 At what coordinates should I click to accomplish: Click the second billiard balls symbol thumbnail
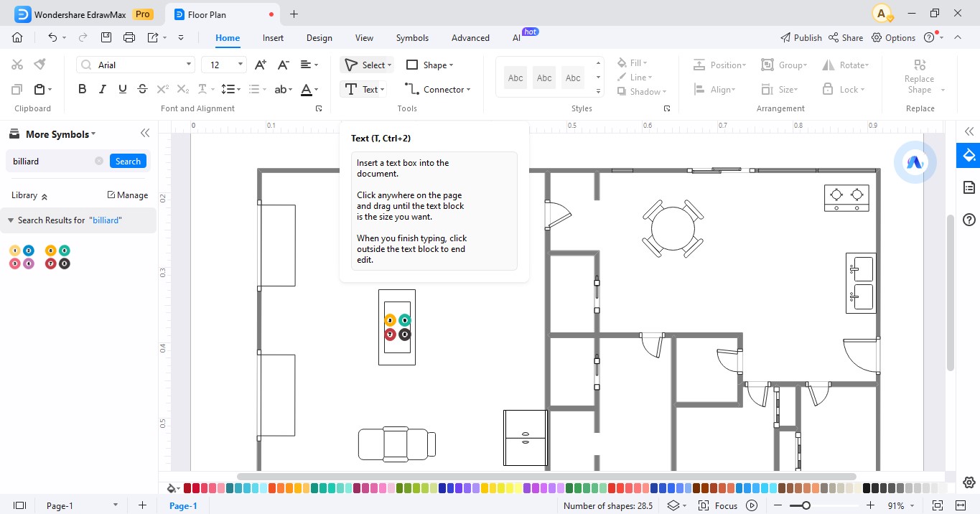pos(57,257)
